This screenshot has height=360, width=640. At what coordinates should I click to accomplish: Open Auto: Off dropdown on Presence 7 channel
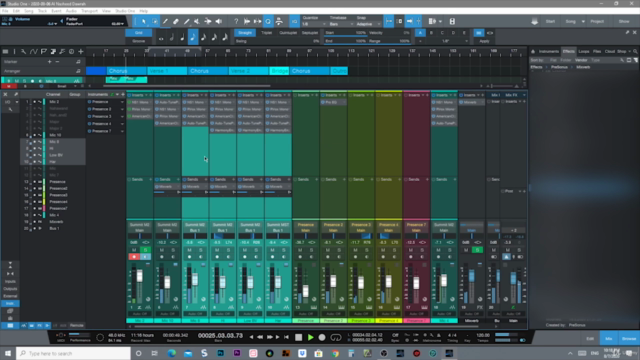pos(416,314)
